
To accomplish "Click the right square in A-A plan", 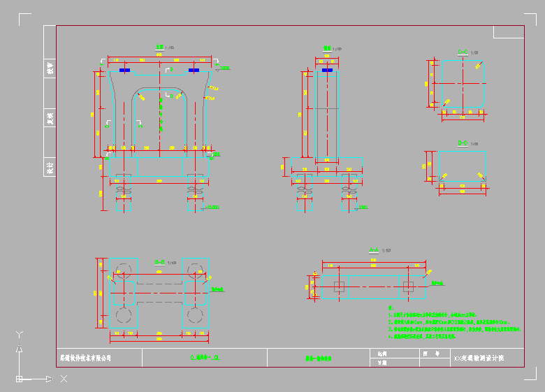I will (x=409, y=286).
